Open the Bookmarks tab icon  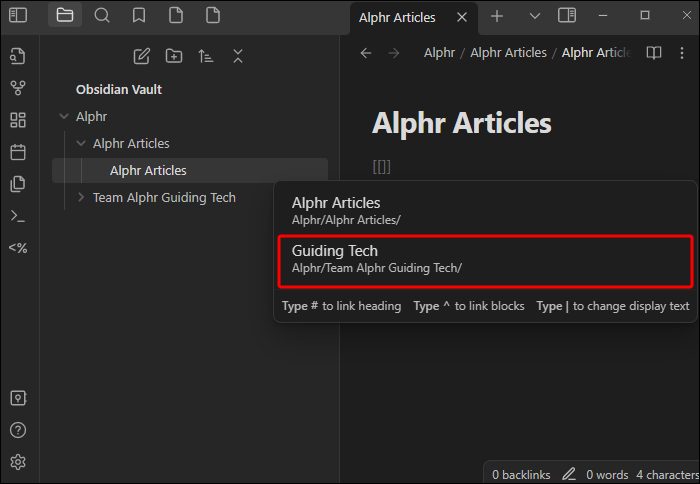[139, 15]
